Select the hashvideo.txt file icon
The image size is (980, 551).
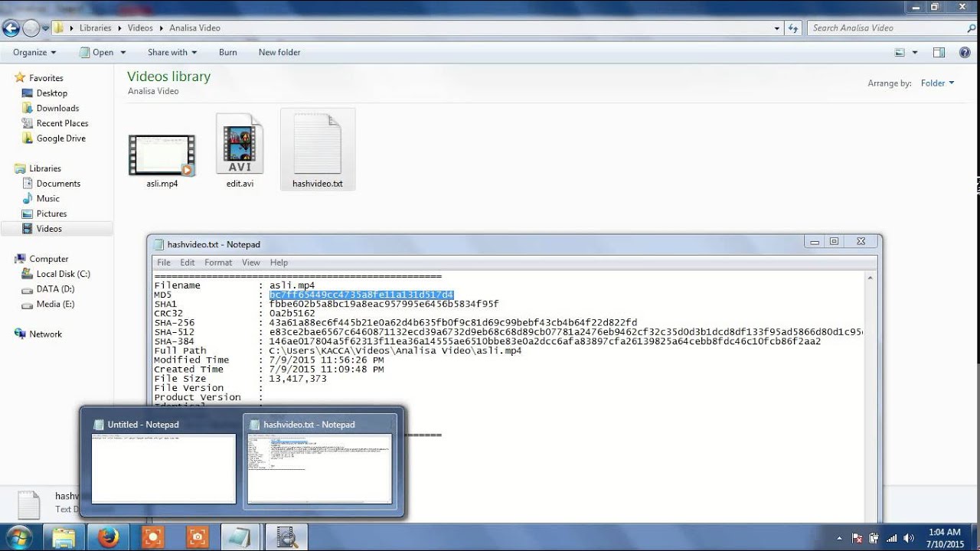317,151
